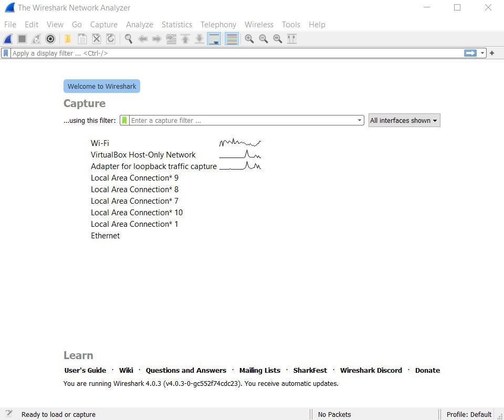
Task: Go back to previous packet arrow
Action: point(143,39)
